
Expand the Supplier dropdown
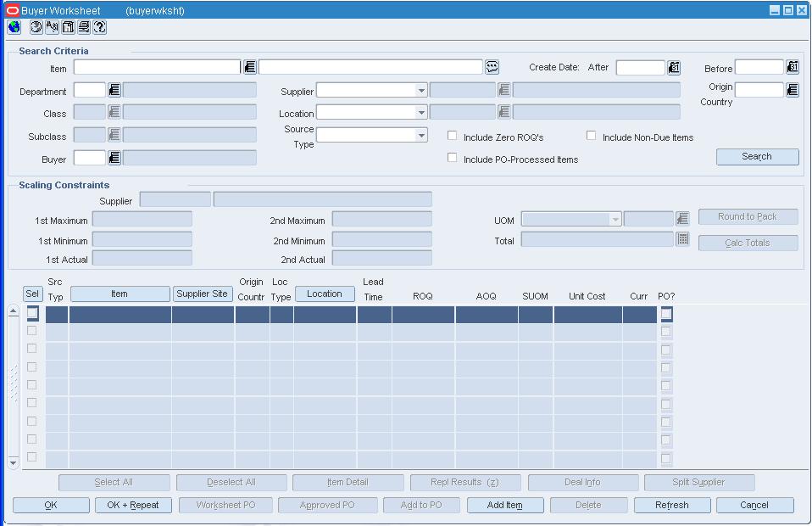pos(421,91)
